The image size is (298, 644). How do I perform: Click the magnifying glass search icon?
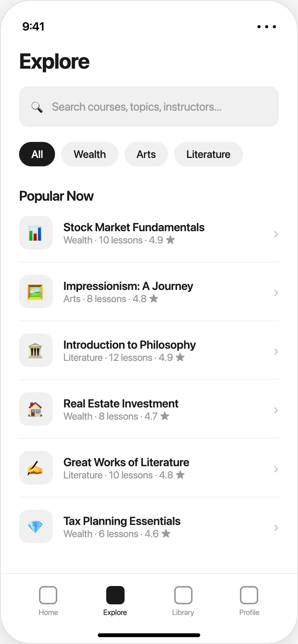pyautogui.click(x=37, y=107)
